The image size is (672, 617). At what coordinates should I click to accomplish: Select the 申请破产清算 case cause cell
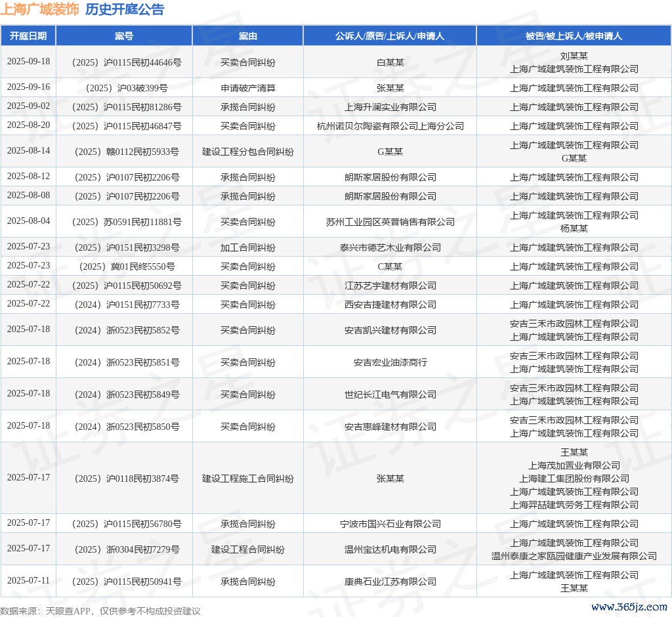tap(247, 88)
